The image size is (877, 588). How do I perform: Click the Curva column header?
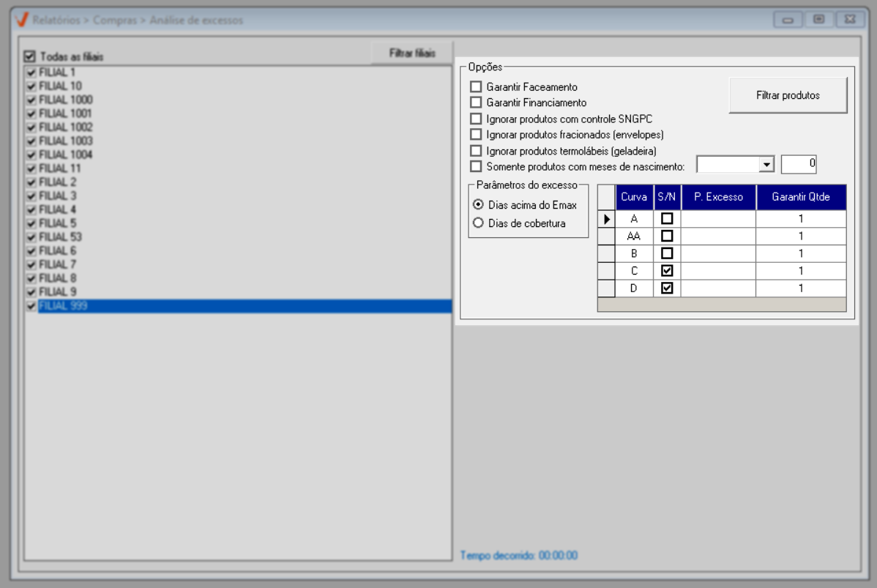(634, 197)
